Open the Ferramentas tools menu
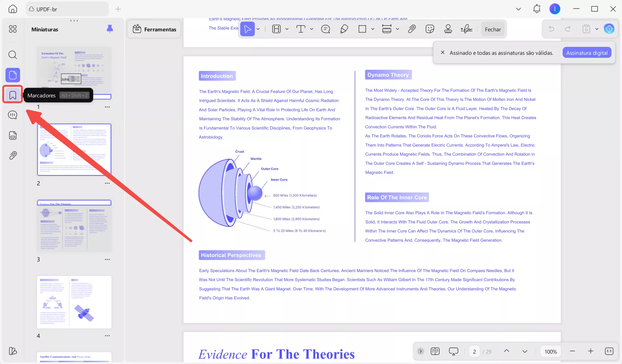Viewport: 622px width, 364px height. 154,29
